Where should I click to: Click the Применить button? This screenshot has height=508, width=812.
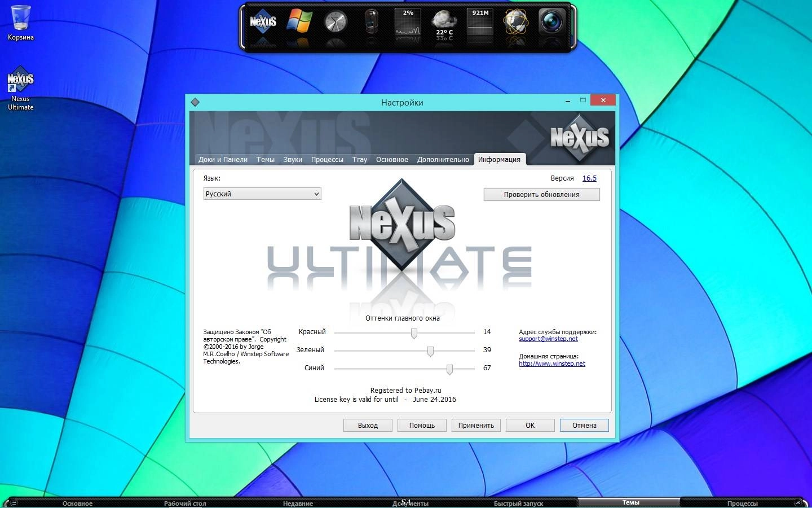(x=476, y=425)
